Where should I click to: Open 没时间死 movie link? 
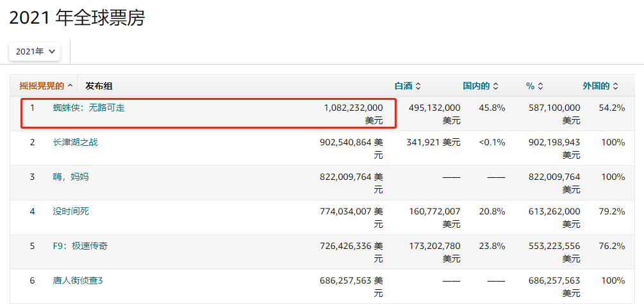[70, 211]
